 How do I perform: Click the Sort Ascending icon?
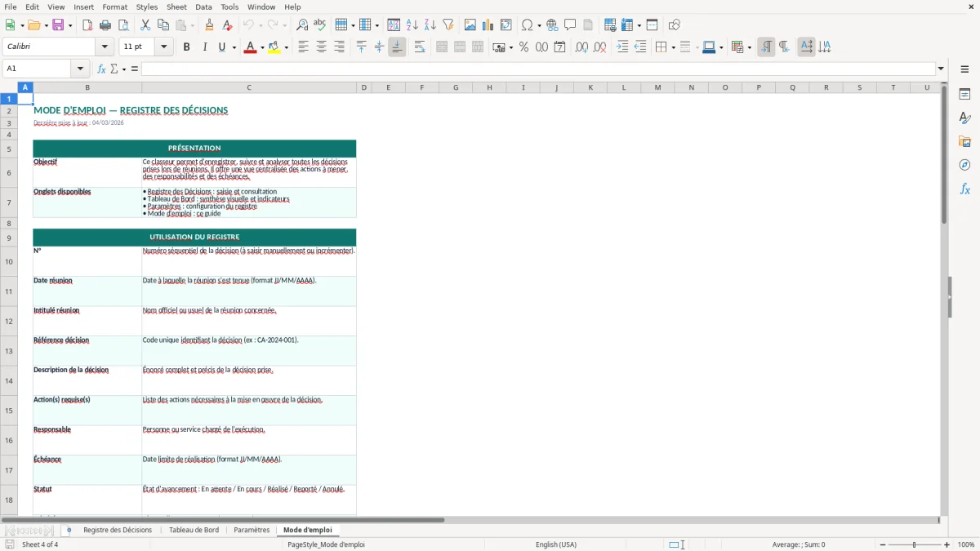(x=412, y=25)
